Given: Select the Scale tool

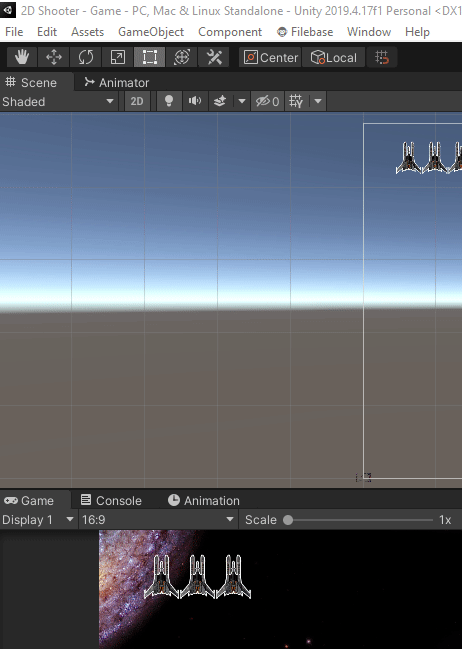Looking at the screenshot, I should tap(118, 57).
